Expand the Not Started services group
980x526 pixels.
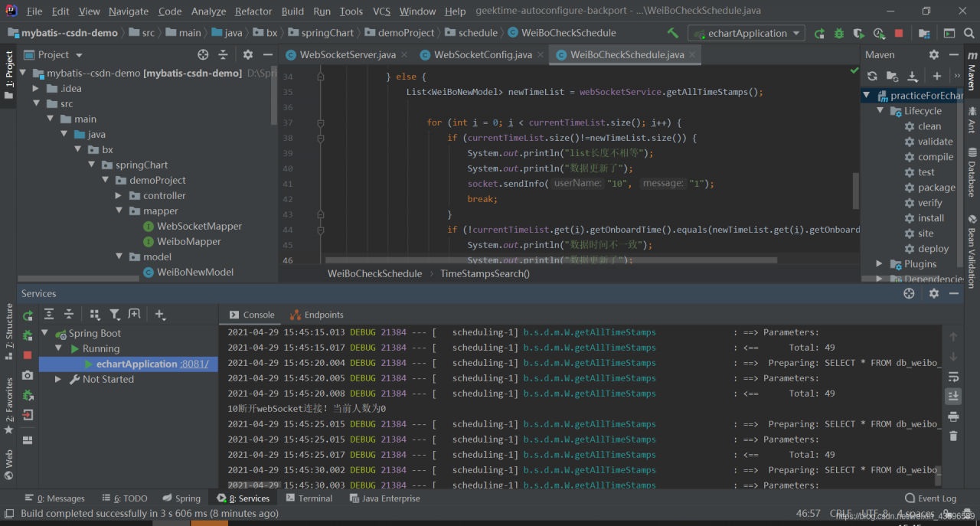[x=58, y=379]
